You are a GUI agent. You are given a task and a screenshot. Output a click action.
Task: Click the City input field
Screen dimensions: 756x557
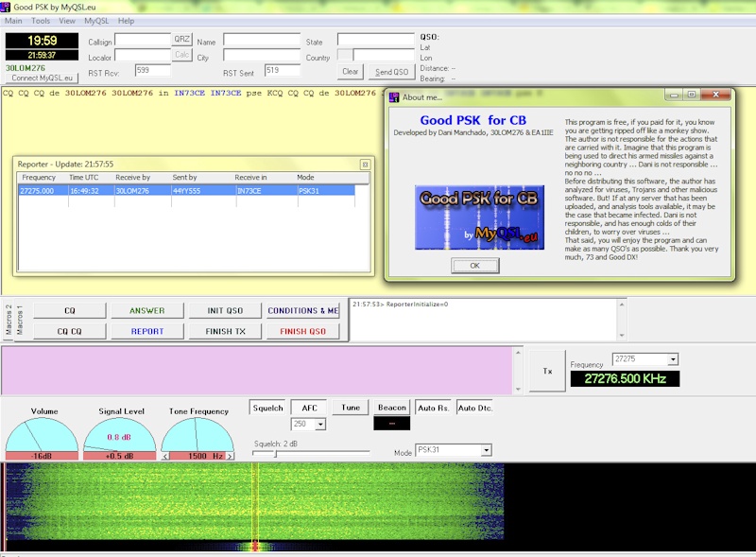pos(262,55)
